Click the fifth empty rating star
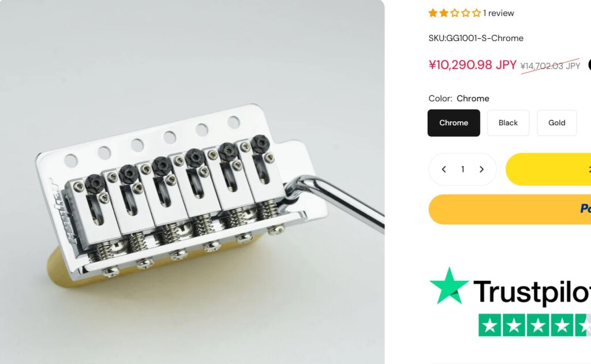The image size is (591, 364). coord(476,13)
